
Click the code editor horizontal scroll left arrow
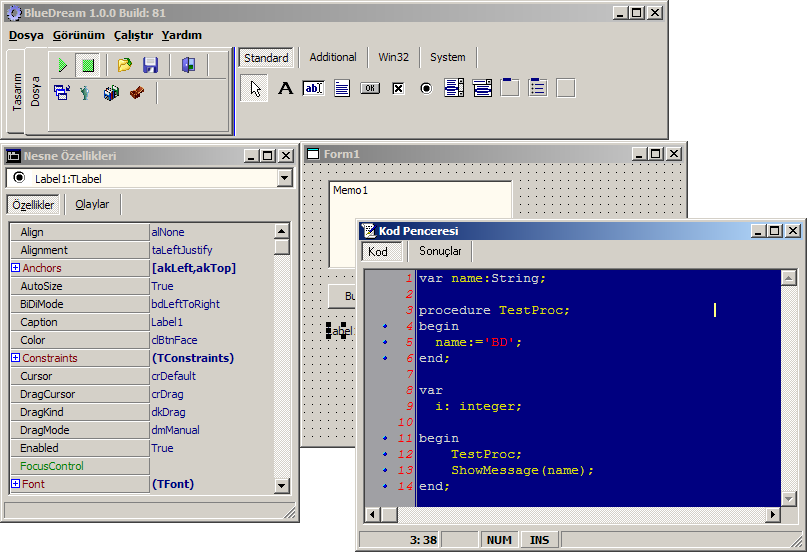[x=373, y=514]
